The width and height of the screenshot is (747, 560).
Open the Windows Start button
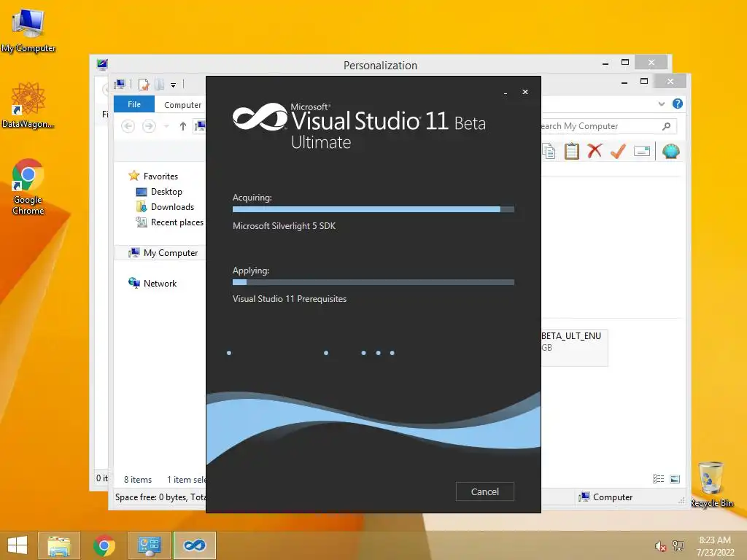(x=18, y=545)
